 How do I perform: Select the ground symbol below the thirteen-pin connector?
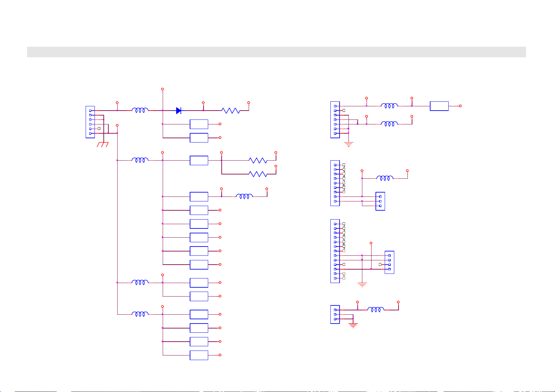(x=362, y=285)
